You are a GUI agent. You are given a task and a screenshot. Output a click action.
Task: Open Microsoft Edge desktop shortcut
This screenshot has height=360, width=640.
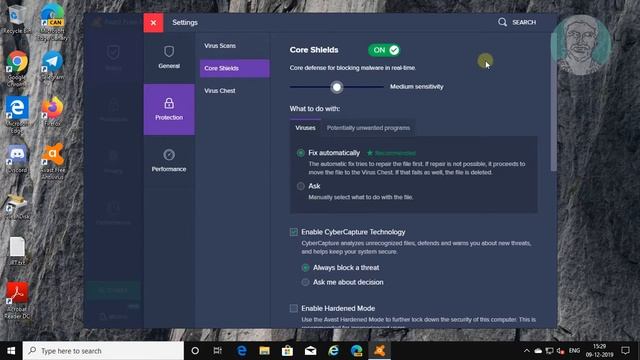tap(17, 115)
